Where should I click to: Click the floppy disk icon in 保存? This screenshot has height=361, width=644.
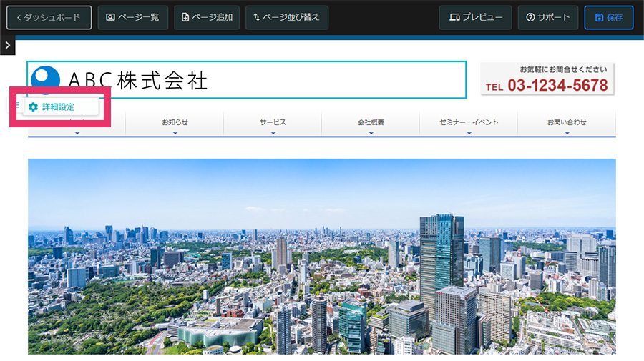tap(599, 17)
